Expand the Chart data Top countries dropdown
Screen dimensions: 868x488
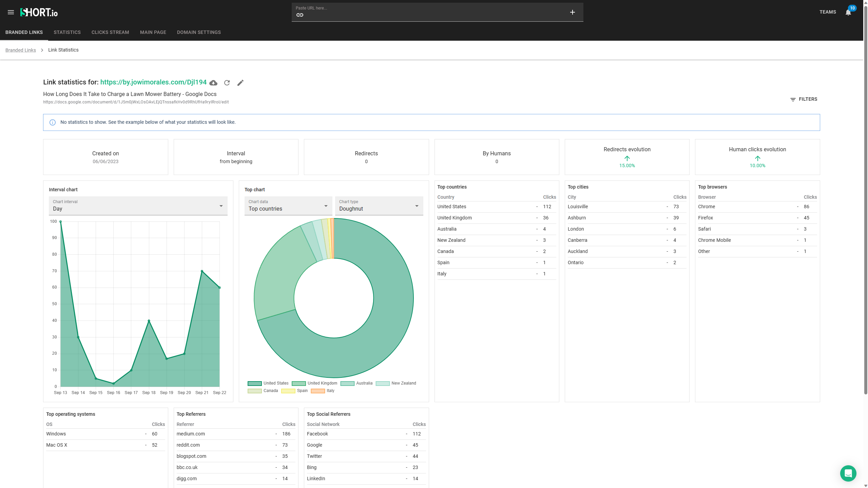click(288, 206)
